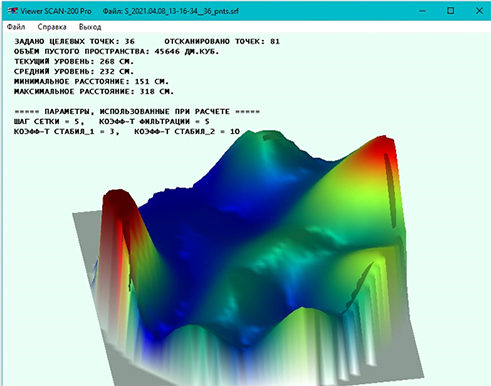Click the КОЭФФ-Т ФИЛЬТРАЦИИ = 5 parameter
The width and height of the screenshot is (491, 386).
(154, 121)
